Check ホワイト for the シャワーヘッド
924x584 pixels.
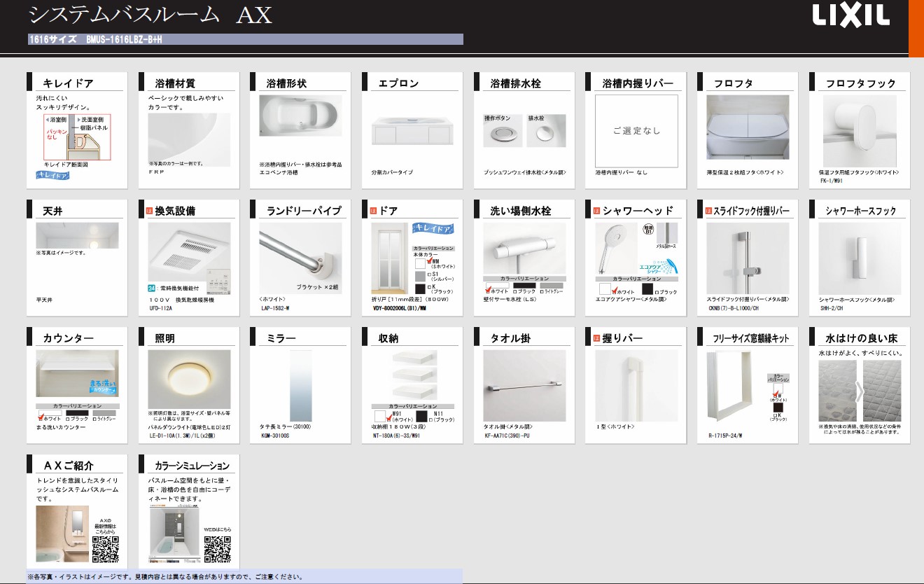coord(615,292)
